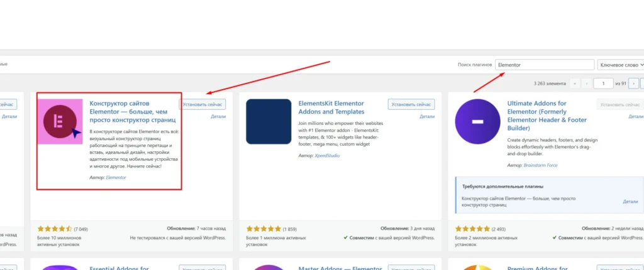Click Install button for Ultimate Addons
Screen dimensions: 644x270
click(x=619, y=104)
